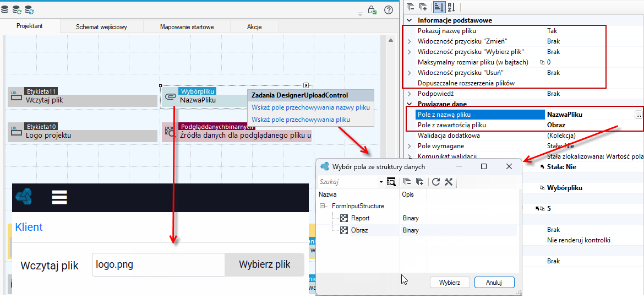
Task: Open the Mapowanie startowe tab
Action: coord(187,27)
